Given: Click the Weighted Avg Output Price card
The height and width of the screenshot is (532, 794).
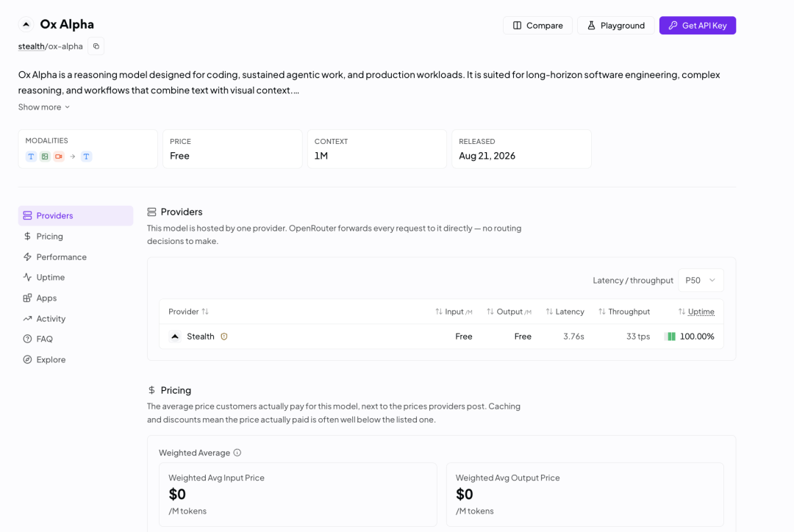Looking at the screenshot, I should point(585,495).
